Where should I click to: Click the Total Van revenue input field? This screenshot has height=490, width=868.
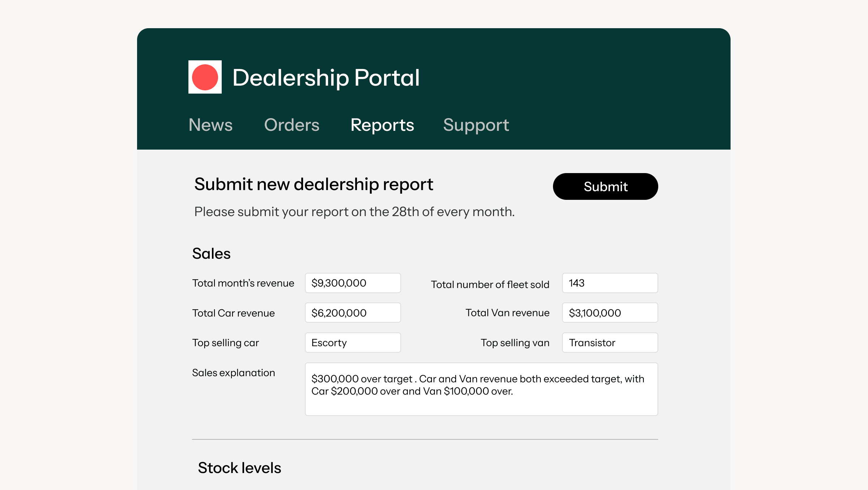click(610, 313)
